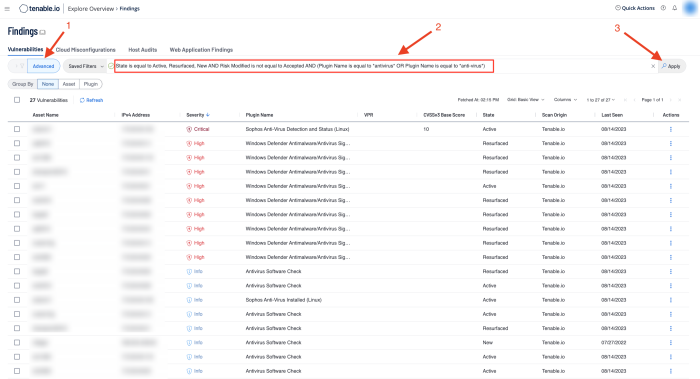The height and width of the screenshot is (379, 700).
Task: Open the help icon in the header
Action: pos(663,8)
